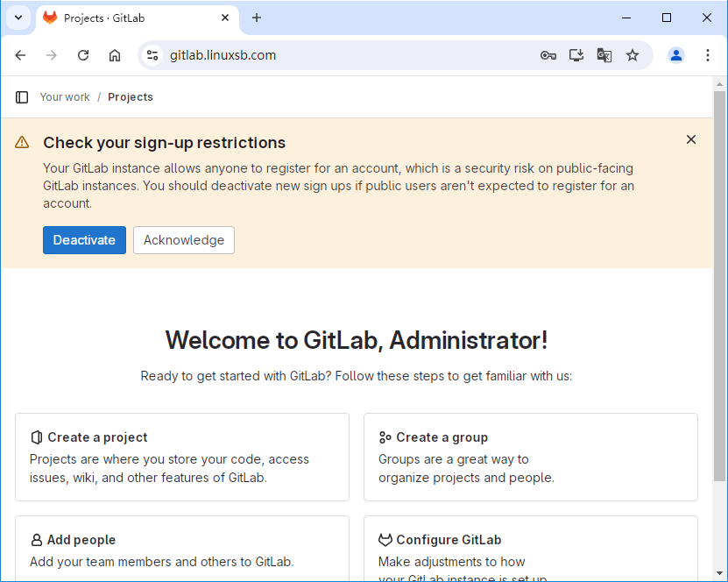Click the scrollbar down arrow

[719, 573]
